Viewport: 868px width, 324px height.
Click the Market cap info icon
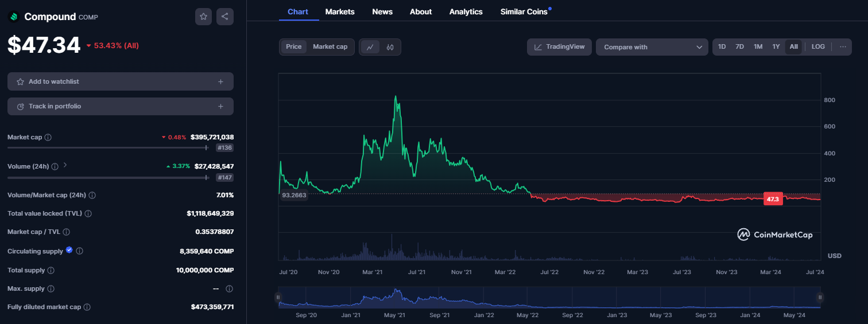48,138
